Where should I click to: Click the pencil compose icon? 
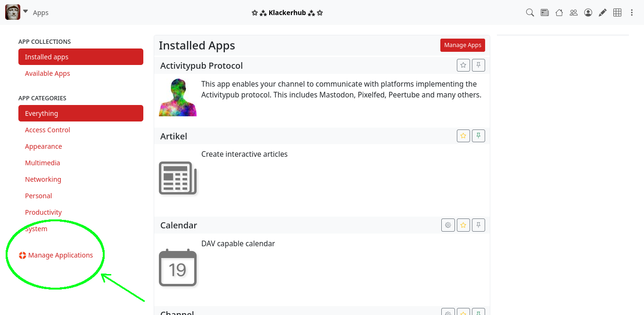603,13
